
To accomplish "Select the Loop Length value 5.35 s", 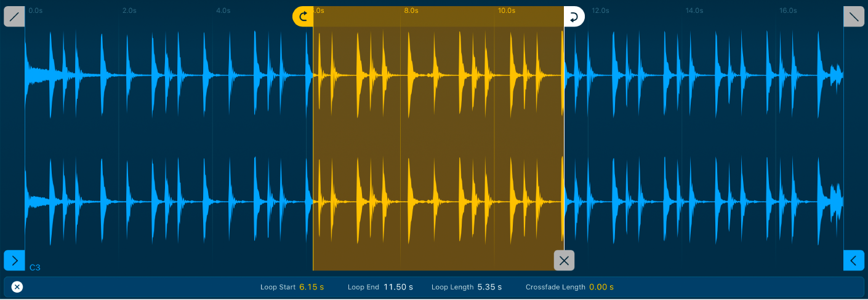I will [489, 287].
